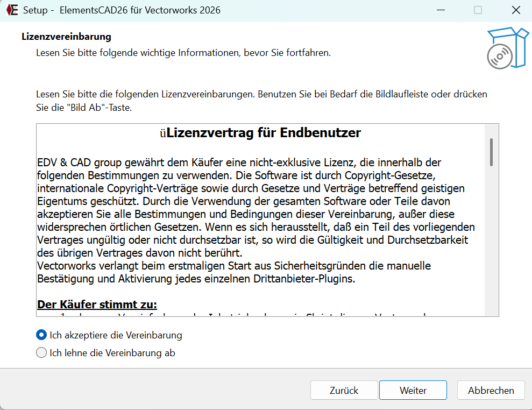Cancel setup with the Abbrechen button
The image size is (532, 410).
[x=491, y=391]
